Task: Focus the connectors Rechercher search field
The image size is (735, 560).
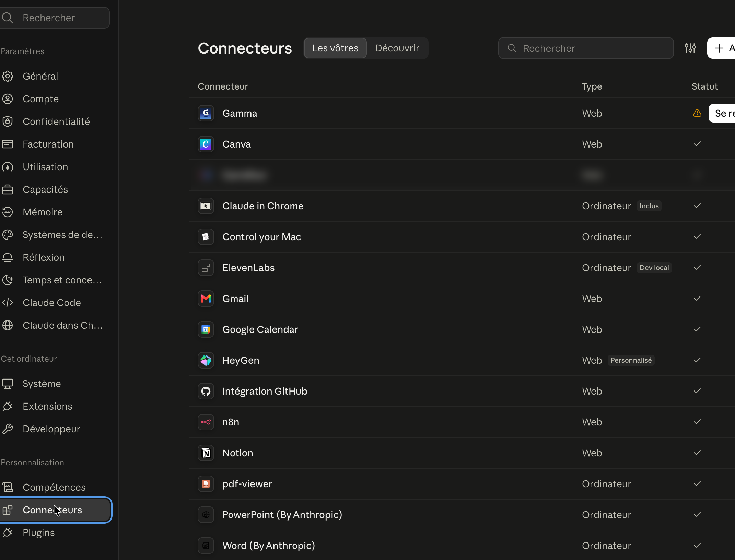Action: (x=586, y=48)
